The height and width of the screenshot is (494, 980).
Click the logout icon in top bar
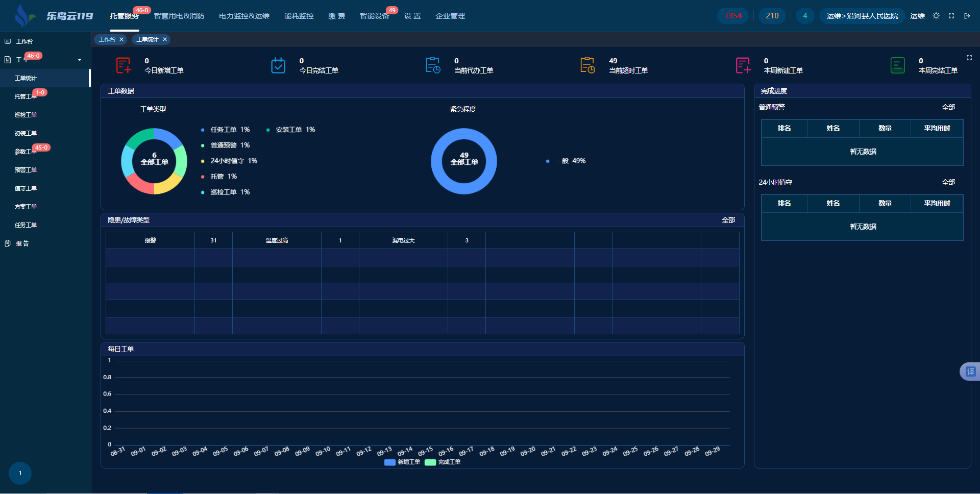967,16
